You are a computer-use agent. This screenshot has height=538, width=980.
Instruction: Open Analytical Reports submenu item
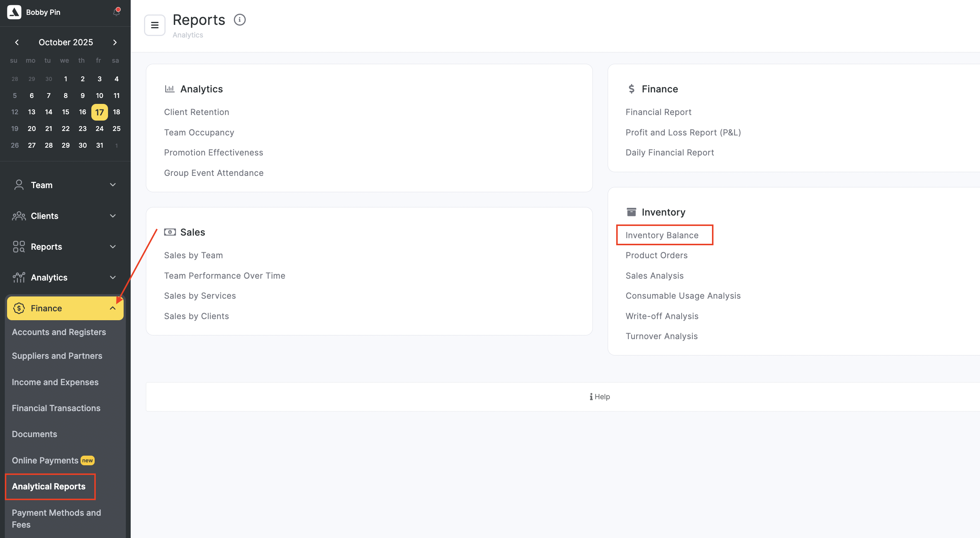[49, 486]
